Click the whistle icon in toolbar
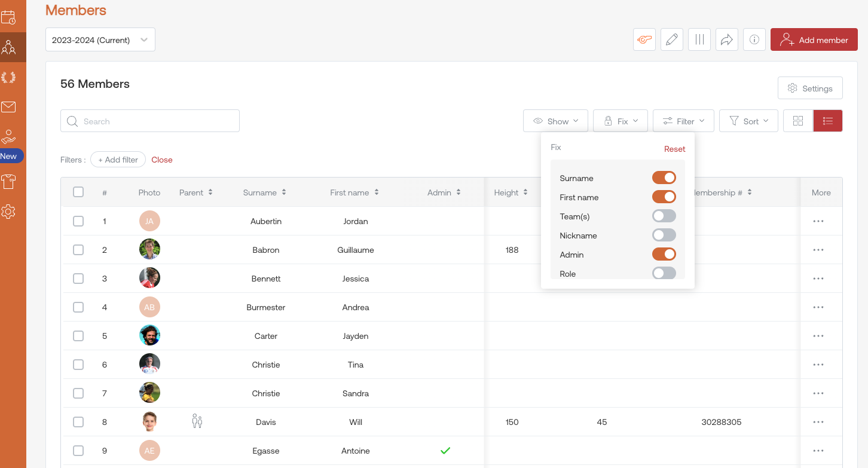The image size is (868, 468). point(644,40)
